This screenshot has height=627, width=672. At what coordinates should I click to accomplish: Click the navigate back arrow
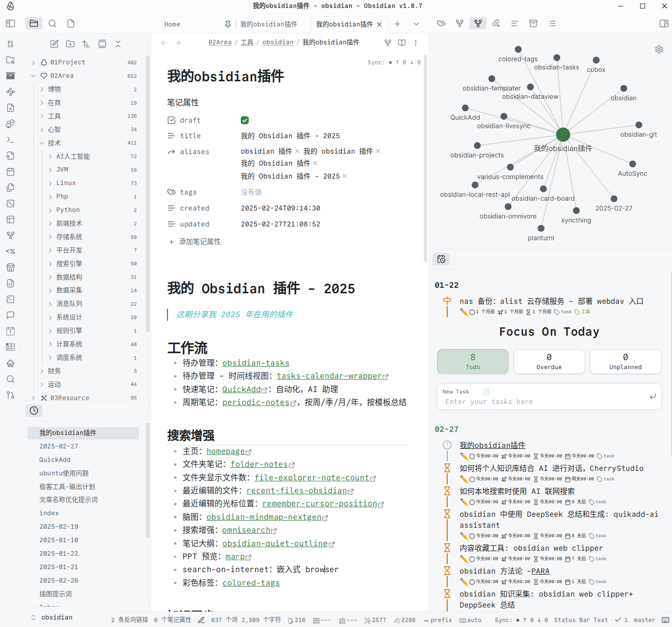click(164, 43)
